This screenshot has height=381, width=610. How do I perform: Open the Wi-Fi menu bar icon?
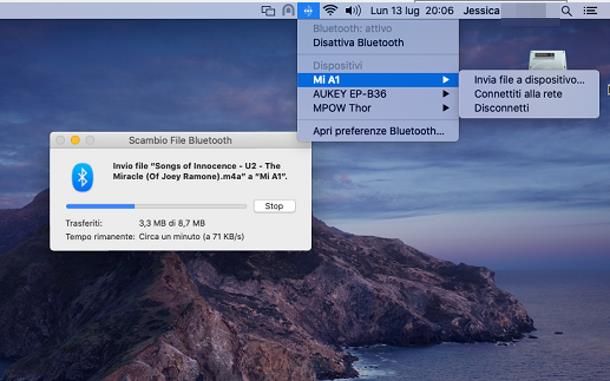[330, 11]
